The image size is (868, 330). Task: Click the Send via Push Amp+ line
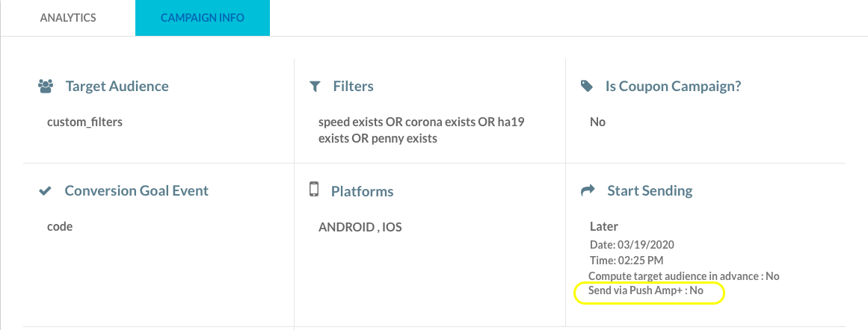click(646, 290)
